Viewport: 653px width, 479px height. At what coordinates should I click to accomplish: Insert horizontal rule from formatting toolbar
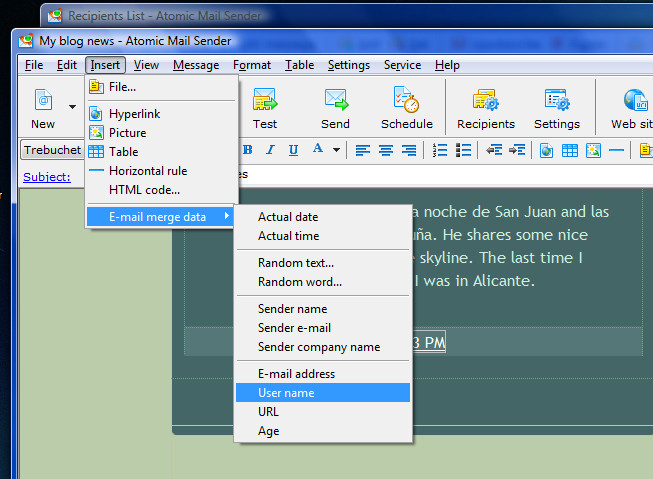coord(616,150)
